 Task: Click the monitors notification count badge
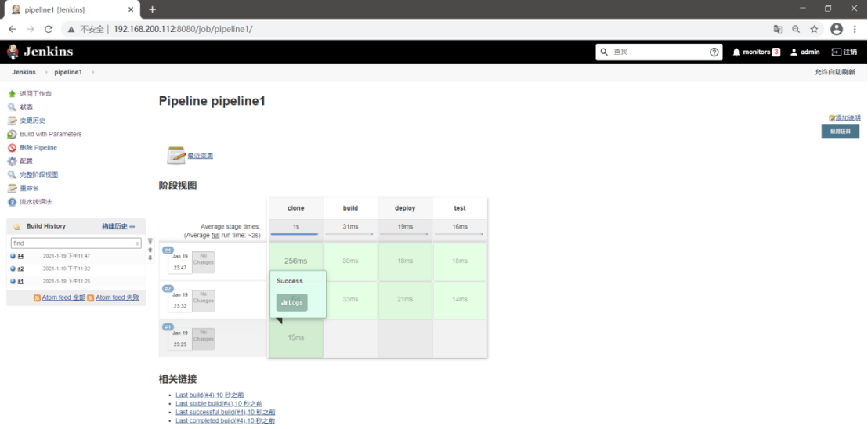coord(776,52)
